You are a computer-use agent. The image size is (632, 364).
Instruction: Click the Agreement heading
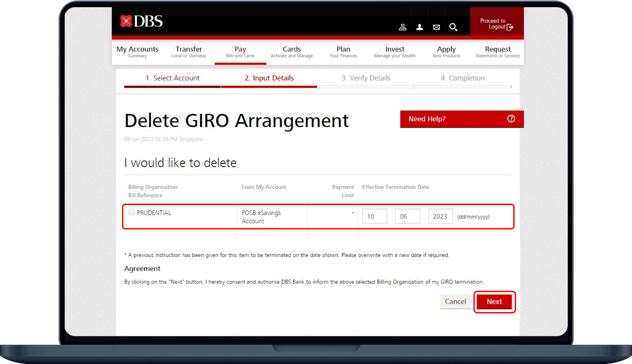pos(142,269)
